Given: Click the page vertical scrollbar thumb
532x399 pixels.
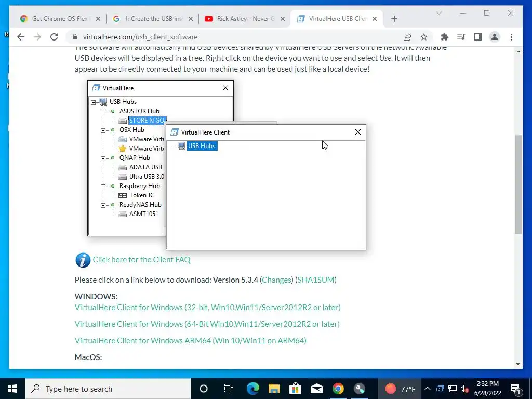Looking at the screenshot, I should point(518,184).
